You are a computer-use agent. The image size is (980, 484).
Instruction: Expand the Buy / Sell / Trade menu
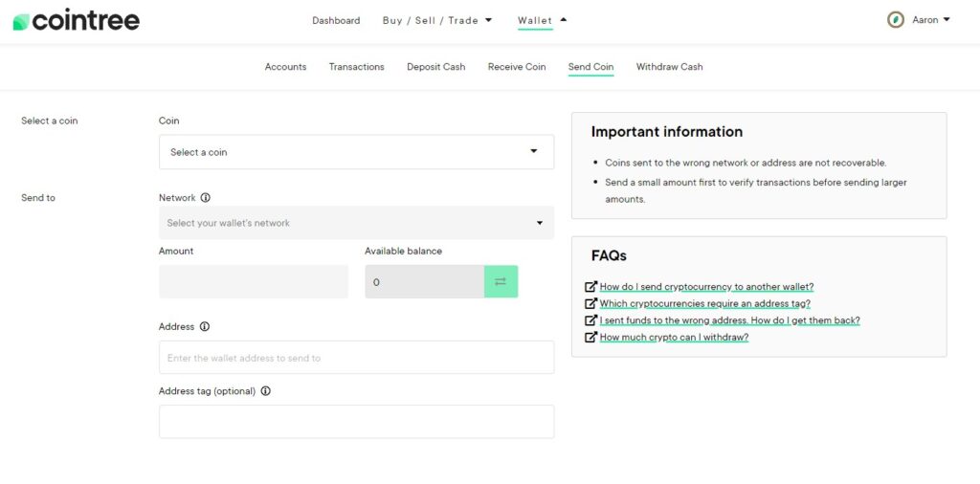coord(437,20)
